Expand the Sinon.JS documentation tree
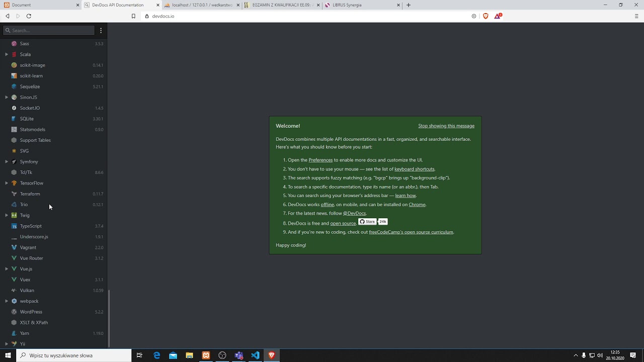 7,97
